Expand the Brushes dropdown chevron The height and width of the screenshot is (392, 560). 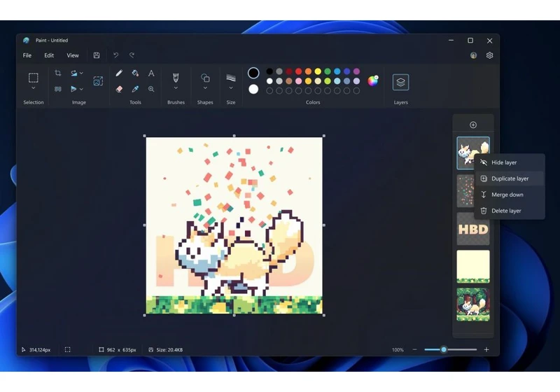[176, 87]
